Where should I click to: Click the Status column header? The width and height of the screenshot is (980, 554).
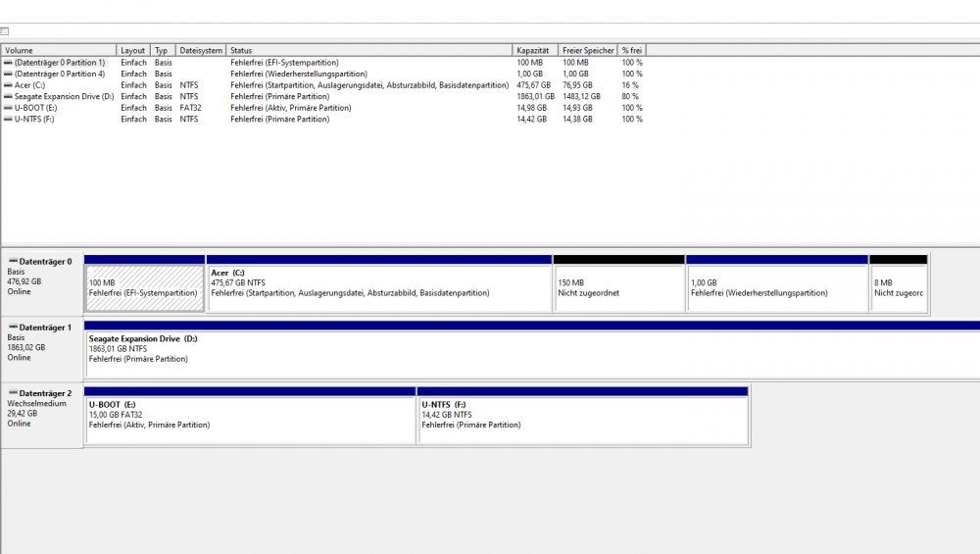coord(369,50)
